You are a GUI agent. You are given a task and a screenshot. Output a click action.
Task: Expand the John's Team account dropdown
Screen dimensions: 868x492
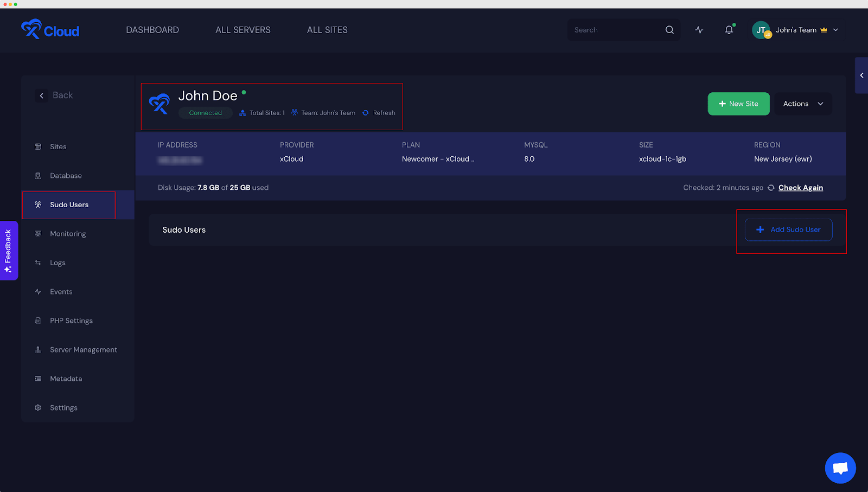click(835, 30)
